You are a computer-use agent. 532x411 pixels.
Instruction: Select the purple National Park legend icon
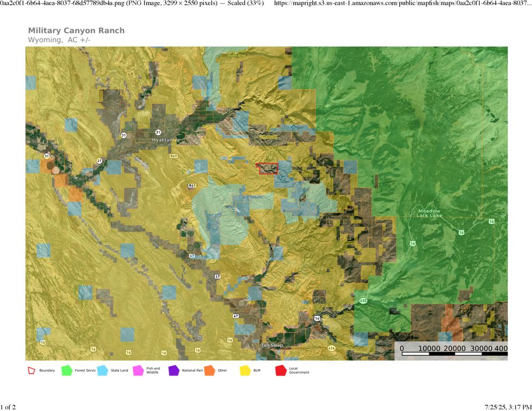coord(174,370)
